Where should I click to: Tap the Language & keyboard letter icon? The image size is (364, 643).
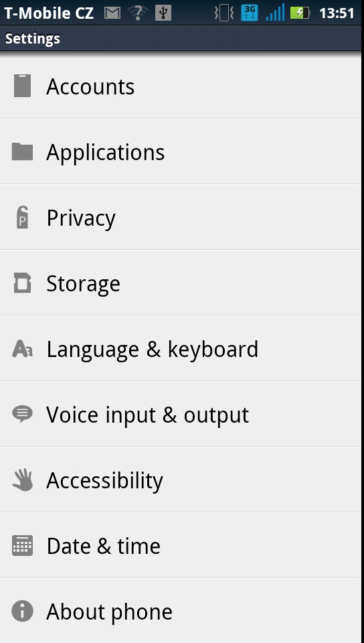pyautogui.click(x=22, y=348)
